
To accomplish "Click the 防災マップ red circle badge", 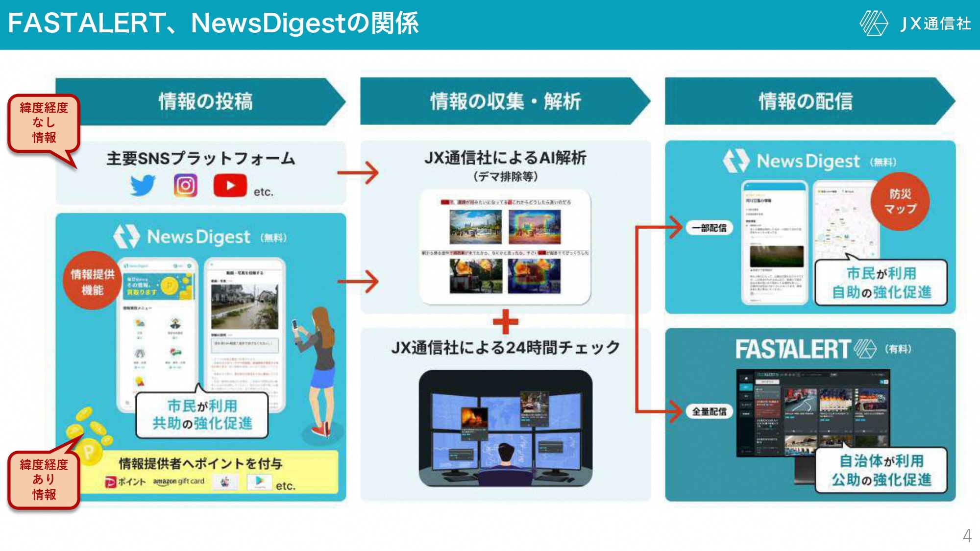I will point(900,201).
